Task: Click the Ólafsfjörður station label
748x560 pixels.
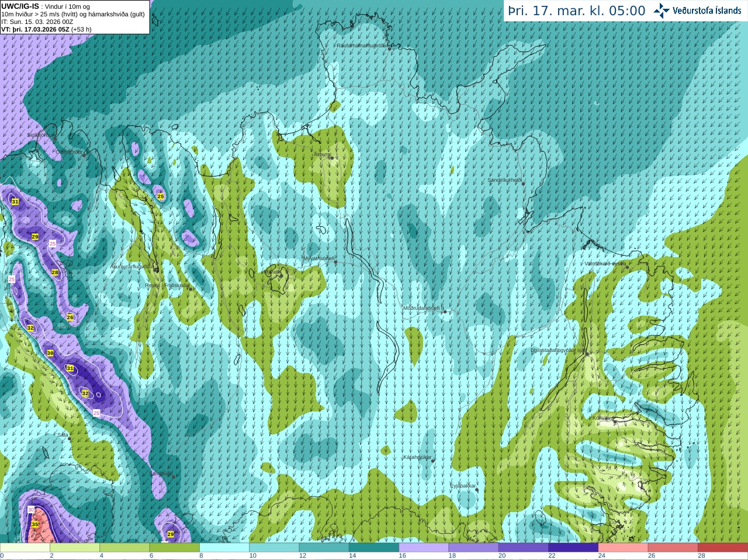Action: point(69,152)
